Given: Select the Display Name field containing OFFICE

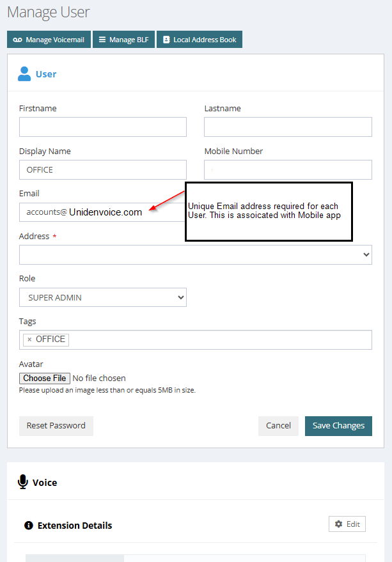Looking at the screenshot, I should [x=103, y=170].
